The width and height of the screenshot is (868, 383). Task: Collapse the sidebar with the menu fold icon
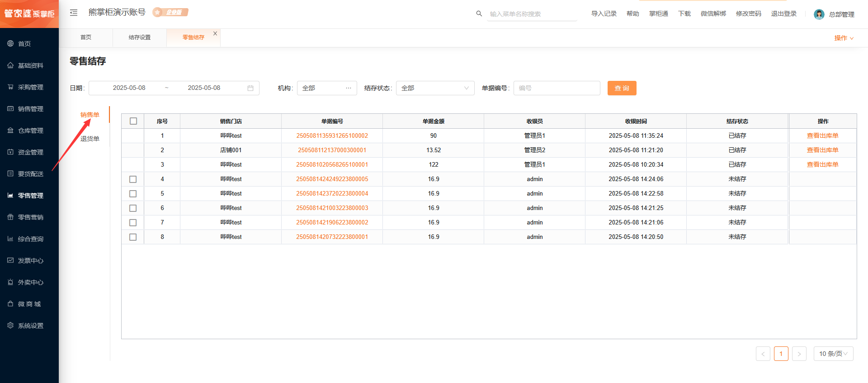click(x=74, y=13)
